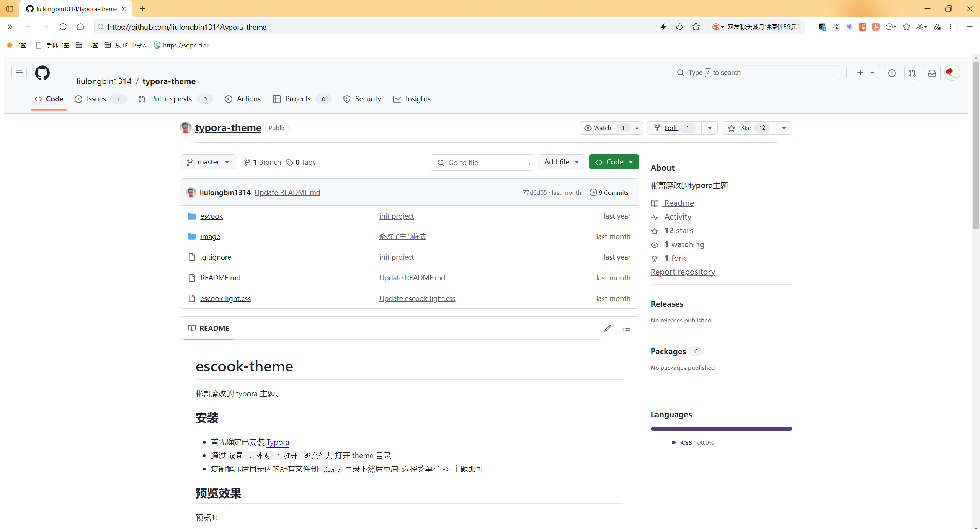Bookmark page with address bar star
980x529 pixels.
click(x=696, y=27)
